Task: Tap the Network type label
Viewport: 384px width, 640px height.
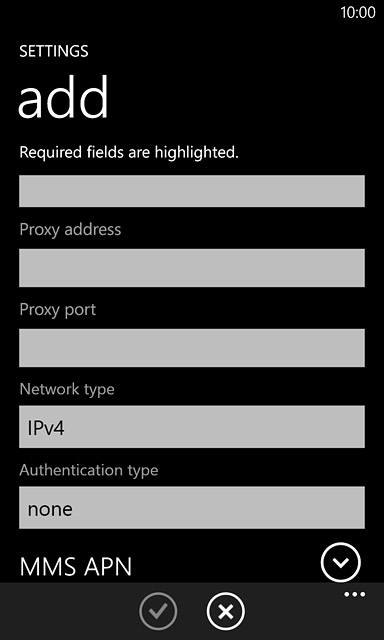Action: 67,389
